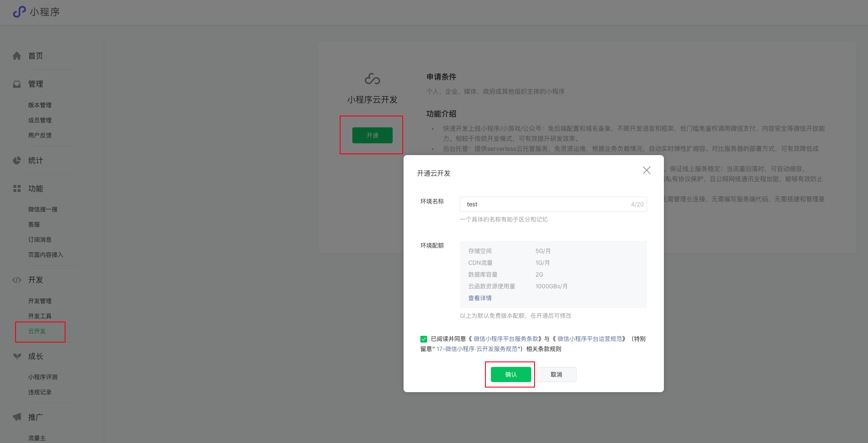Viewport: 868px width, 443px height.
Task: Click the 功能介绍 heading
Action: pyautogui.click(x=441, y=114)
